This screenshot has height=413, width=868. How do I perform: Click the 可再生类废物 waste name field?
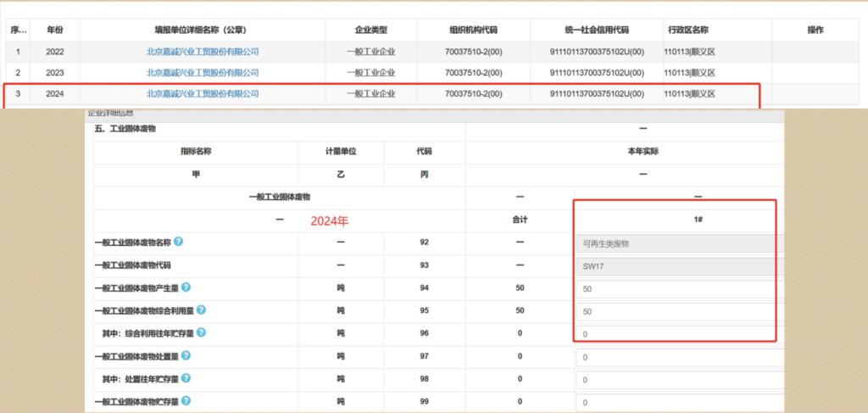[x=676, y=243]
